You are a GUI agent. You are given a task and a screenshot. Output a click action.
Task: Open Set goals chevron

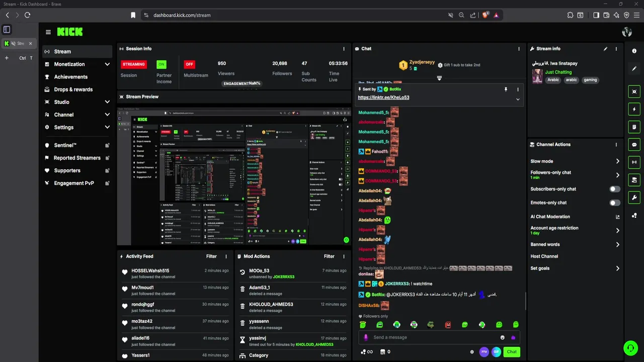click(x=617, y=268)
